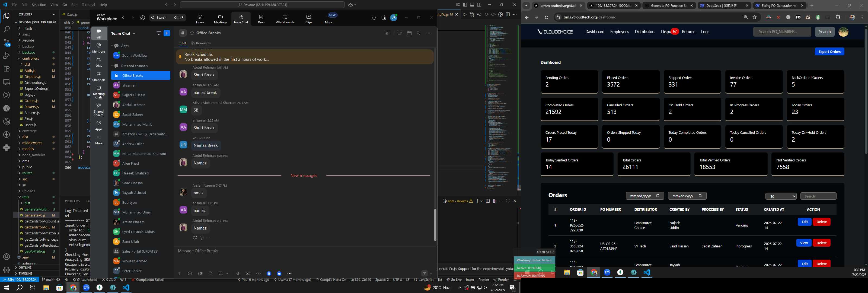Kill the terminal with the trash icon
868x293 pixels.
point(494,201)
